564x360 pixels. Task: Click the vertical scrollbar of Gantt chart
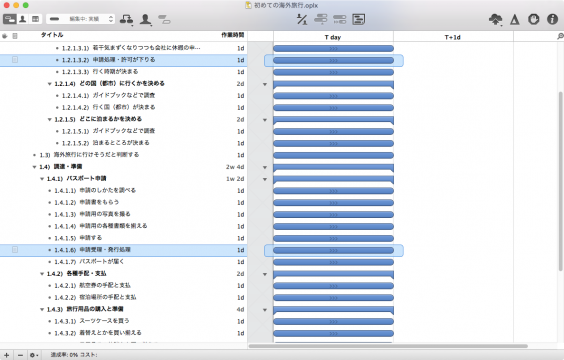tap(560, 181)
